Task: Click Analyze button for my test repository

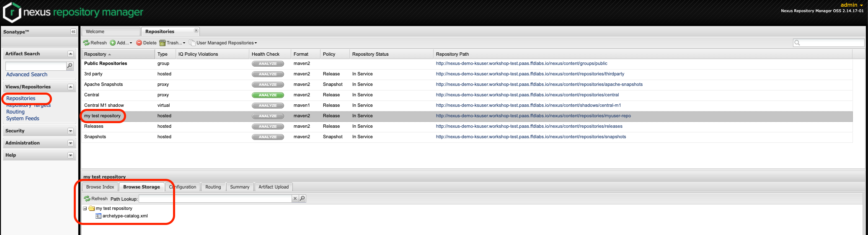Action: 268,116
